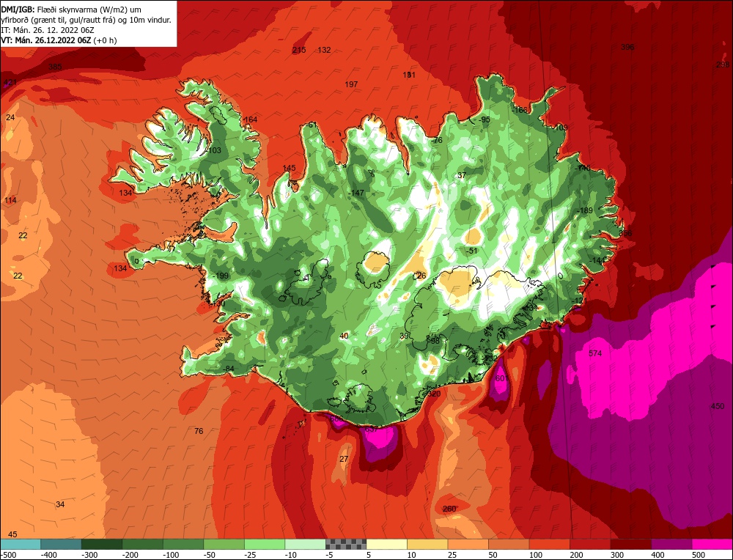The width and height of the screenshot is (733, 560).
Task: Click the map value '637' off the south coast
Action: pos(371,429)
